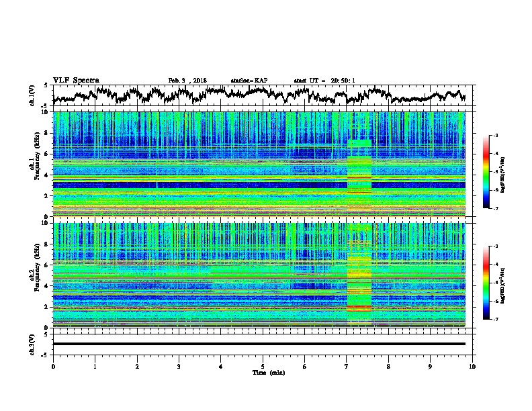Click the -7 label on the ch.2 color bar

pos(495,319)
